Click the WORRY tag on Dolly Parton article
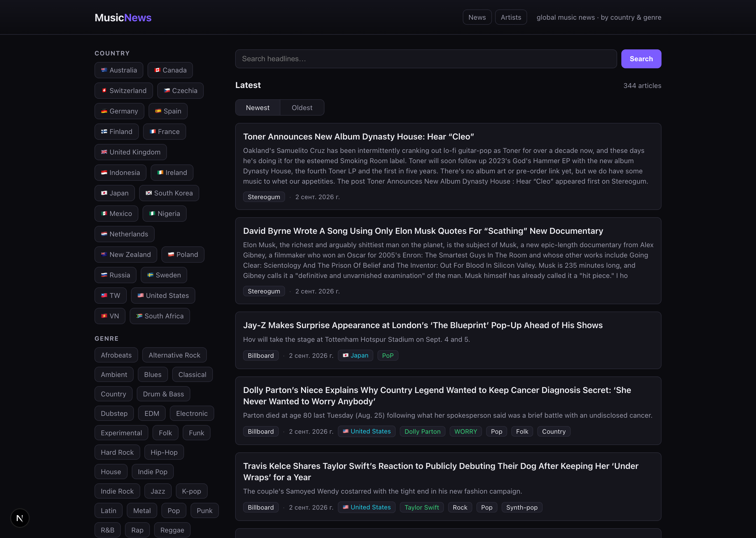Image resolution: width=756 pixels, height=538 pixels. [x=465, y=431]
